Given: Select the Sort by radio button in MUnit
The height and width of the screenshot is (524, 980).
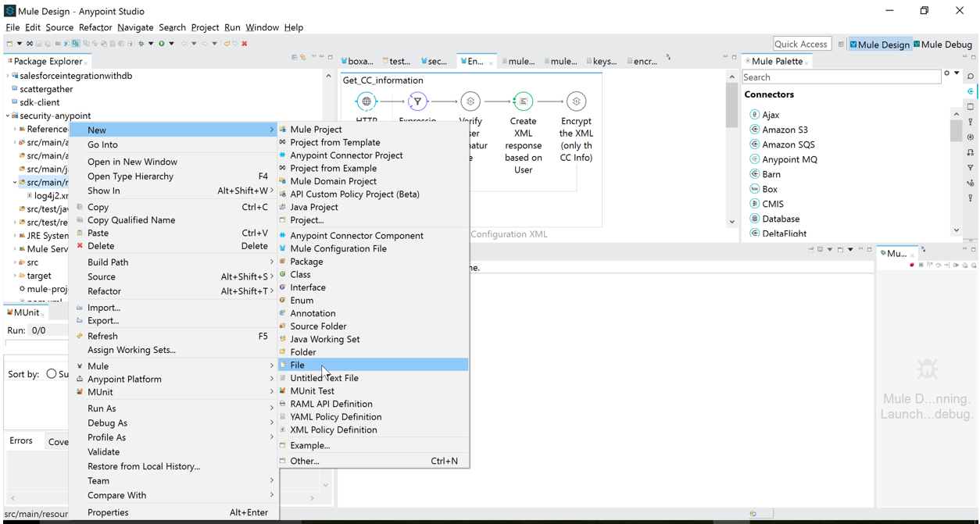Looking at the screenshot, I should [52, 374].
